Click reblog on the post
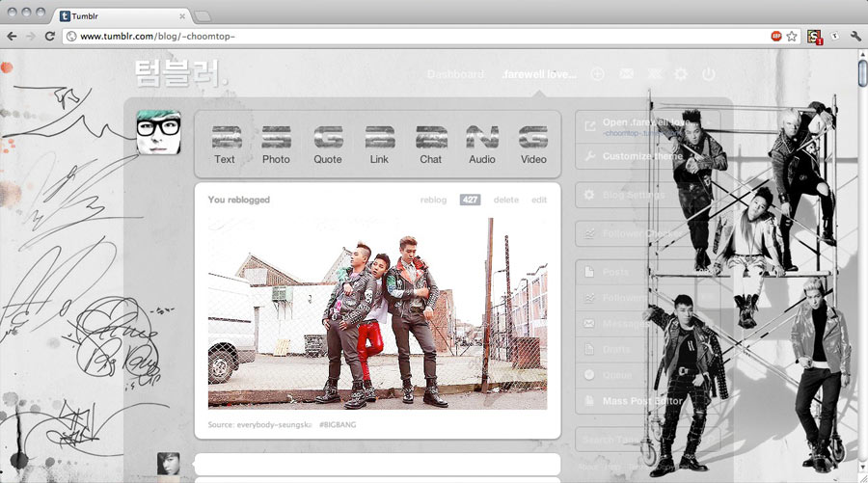The width and height of the screenshot is (868, 483). [x=433, y=200]
